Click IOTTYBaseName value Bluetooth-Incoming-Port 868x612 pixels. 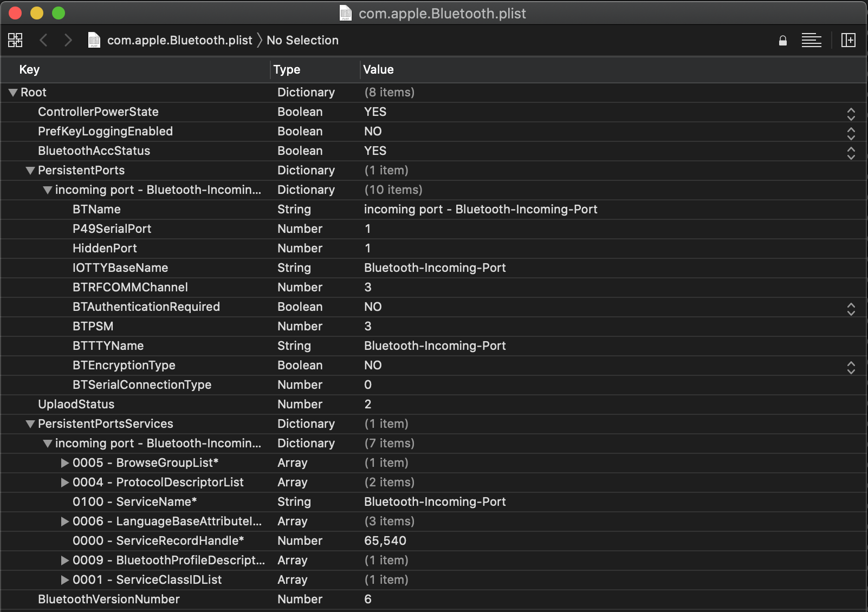pyautogui.click(x=435, y=268)
